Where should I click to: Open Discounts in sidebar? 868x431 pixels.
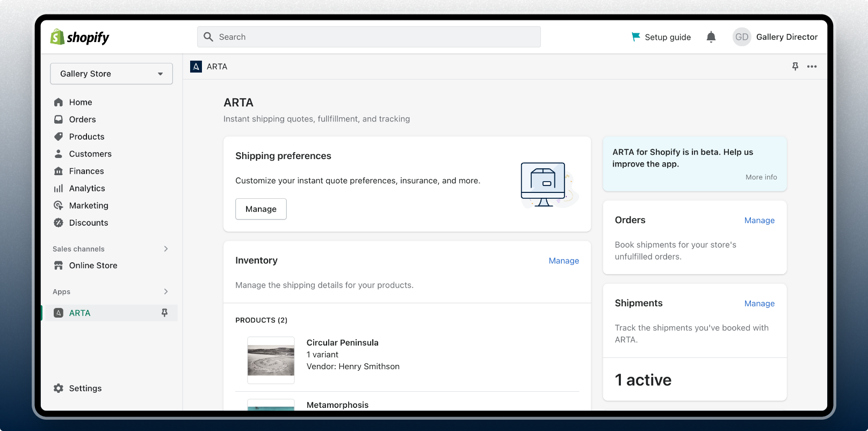click(89, 222)
